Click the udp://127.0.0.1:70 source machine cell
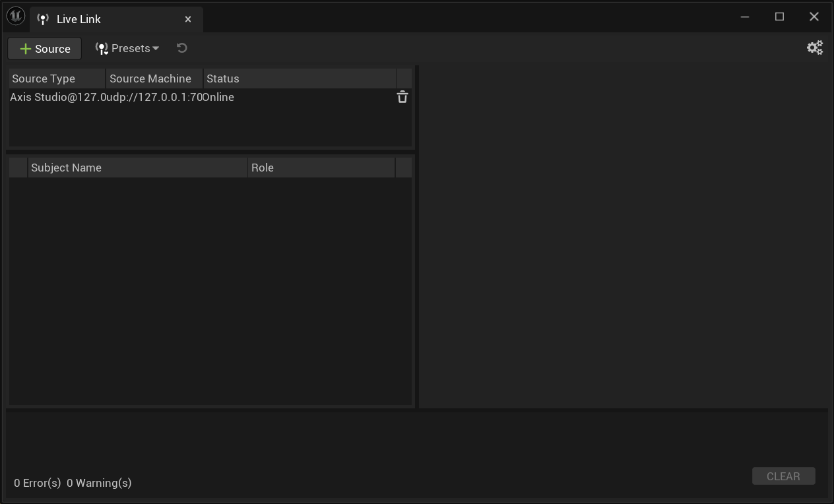This screenshot has width=834, height=504. (154, 97)
